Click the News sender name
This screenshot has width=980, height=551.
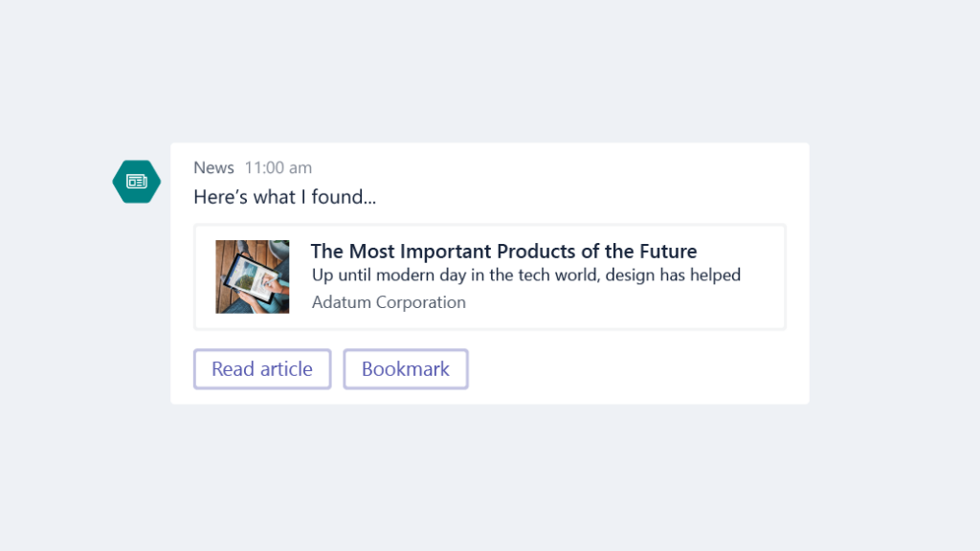[213, 167]
